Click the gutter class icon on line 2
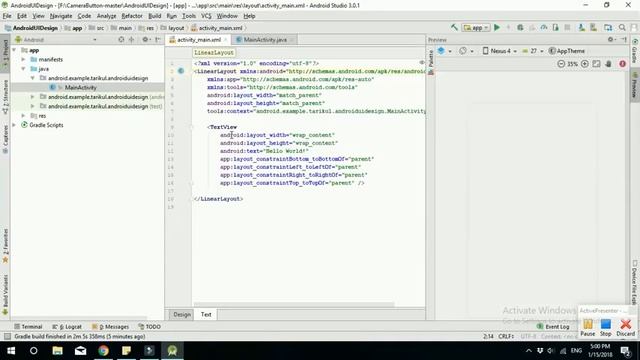640x360 pixels. tap(181, 71)
